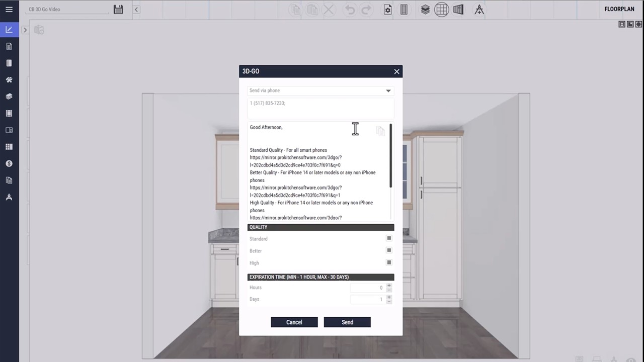Click the save floppy disk icon

click(118, 9)
